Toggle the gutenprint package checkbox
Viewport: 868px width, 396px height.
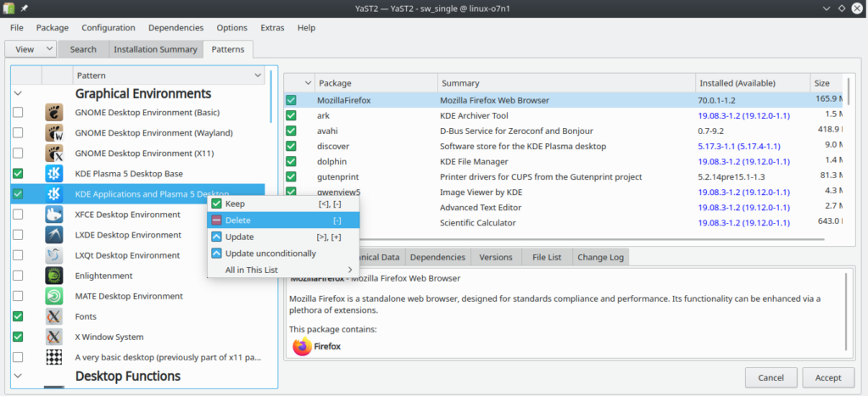[x=291, y=177]
